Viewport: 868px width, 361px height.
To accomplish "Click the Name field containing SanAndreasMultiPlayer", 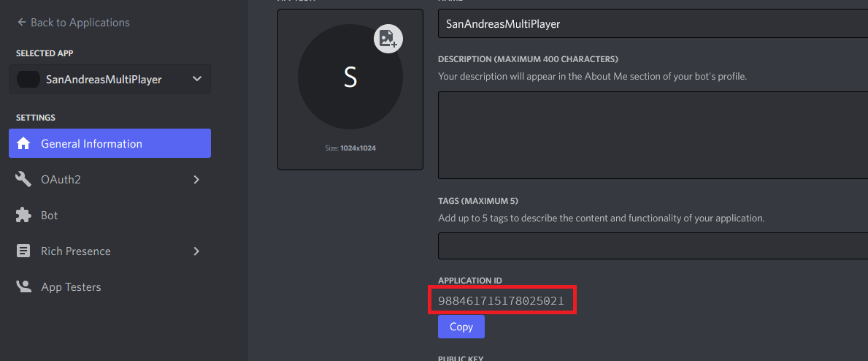I will (x=653, y=24).
